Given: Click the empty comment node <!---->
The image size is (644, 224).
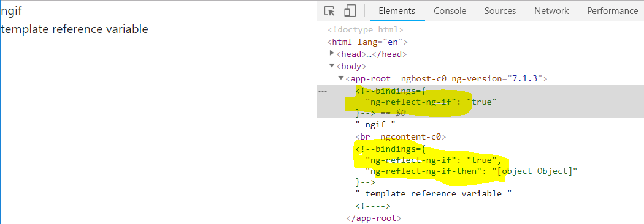Looking at the screenshot, I should 373,206.
